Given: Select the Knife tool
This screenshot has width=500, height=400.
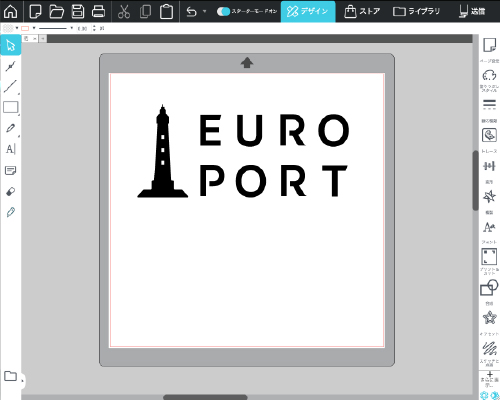Looking at the screenshot, I should click(11, 212).
